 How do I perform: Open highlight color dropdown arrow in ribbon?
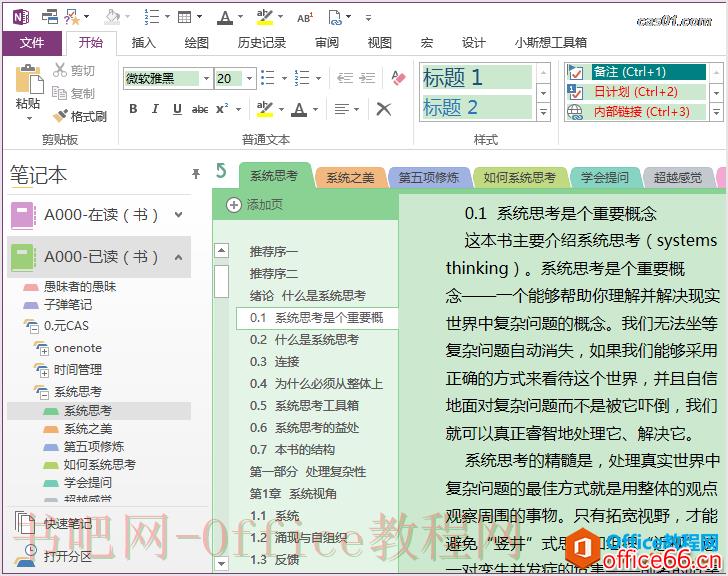281,110
